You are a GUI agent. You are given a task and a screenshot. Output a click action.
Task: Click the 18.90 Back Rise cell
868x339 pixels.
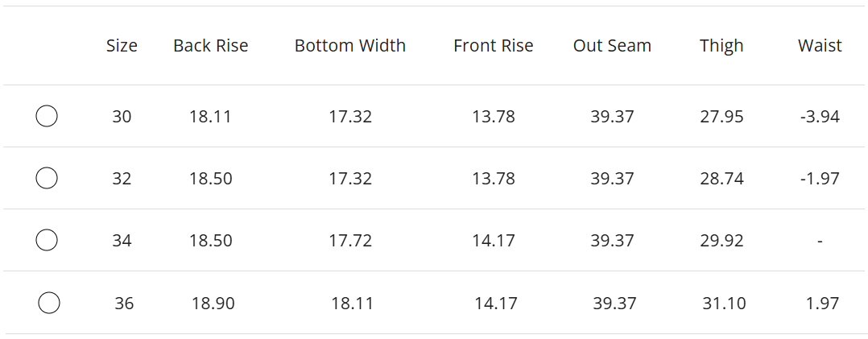click(213, 304)
